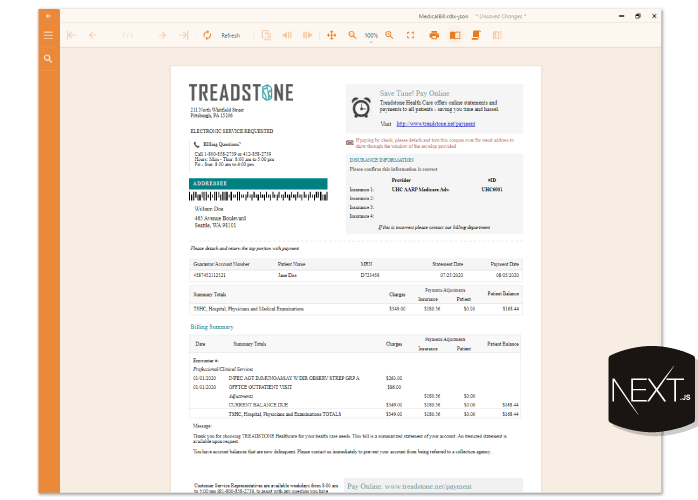Toggle galley mode view icon
The height and width of the screenshot is (500, 698).
tap(497, 35)
